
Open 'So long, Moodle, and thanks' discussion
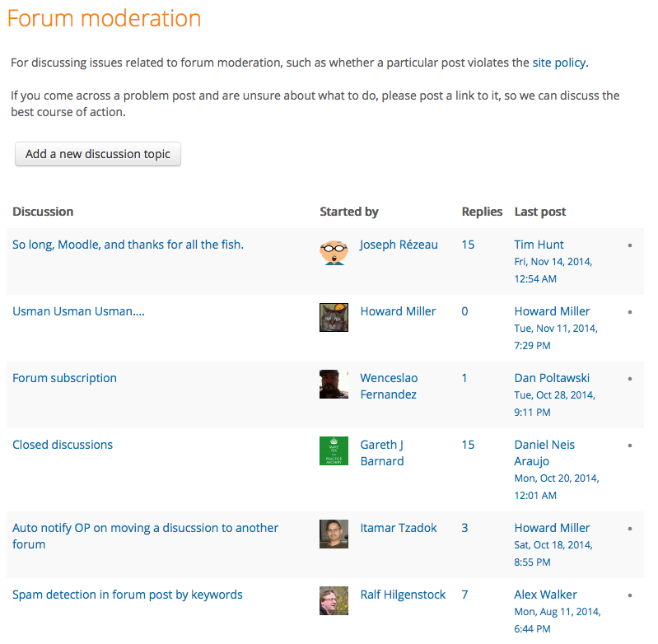128,245
